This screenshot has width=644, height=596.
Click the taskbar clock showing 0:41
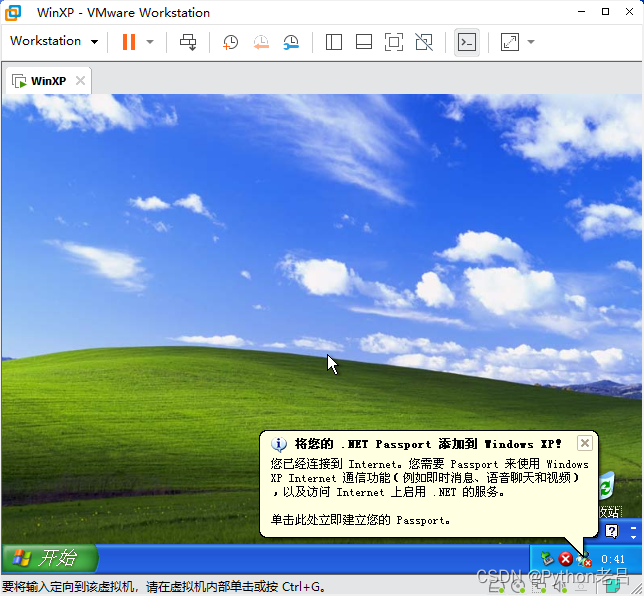[x=613, y=559]
